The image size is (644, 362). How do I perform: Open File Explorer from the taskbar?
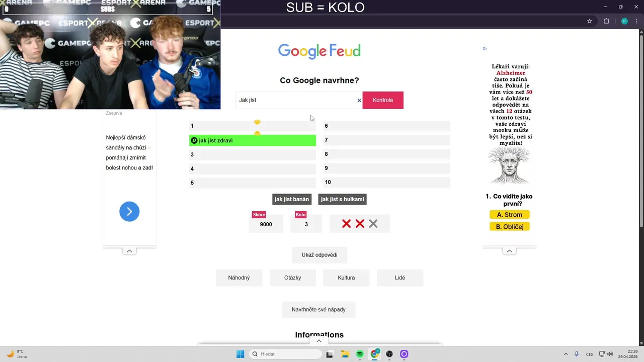[345, 354]
